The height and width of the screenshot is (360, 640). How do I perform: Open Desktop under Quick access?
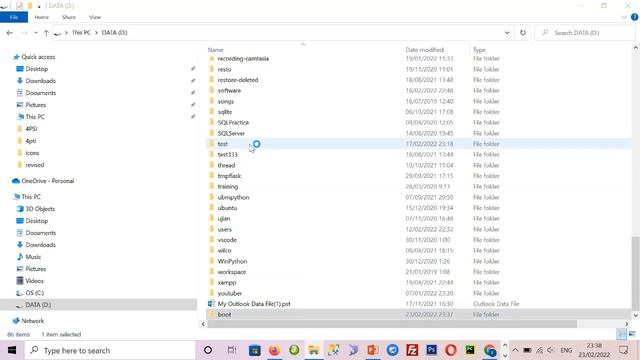pos(36,69)
